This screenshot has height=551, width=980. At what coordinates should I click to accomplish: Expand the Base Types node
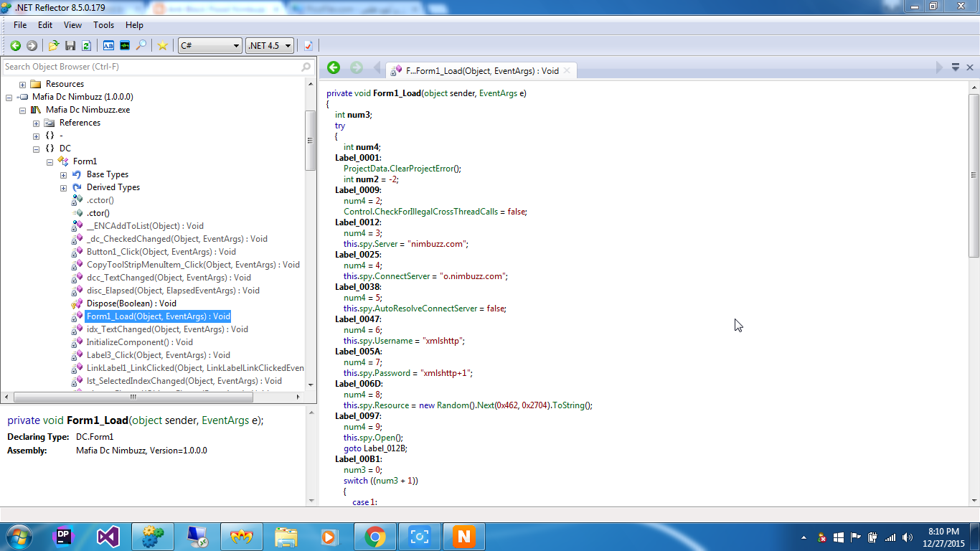click(64, 174)
